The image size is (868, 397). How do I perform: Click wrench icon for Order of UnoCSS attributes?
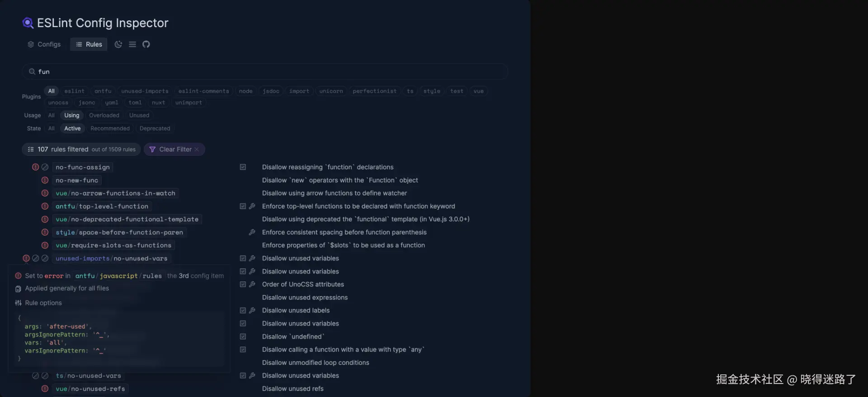[x=252, y=284]
